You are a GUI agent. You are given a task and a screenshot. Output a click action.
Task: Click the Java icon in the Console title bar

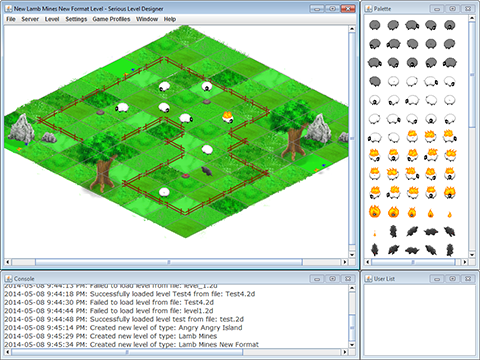(8, 279)
